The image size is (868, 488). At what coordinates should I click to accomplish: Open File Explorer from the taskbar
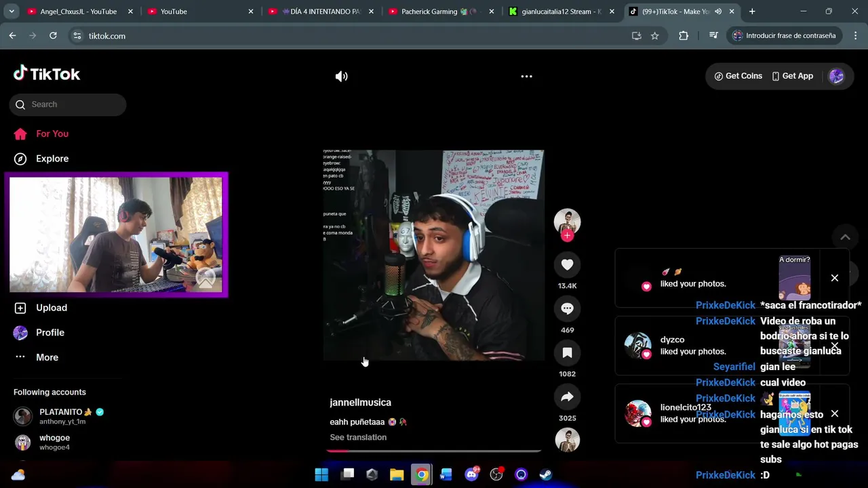397,474
